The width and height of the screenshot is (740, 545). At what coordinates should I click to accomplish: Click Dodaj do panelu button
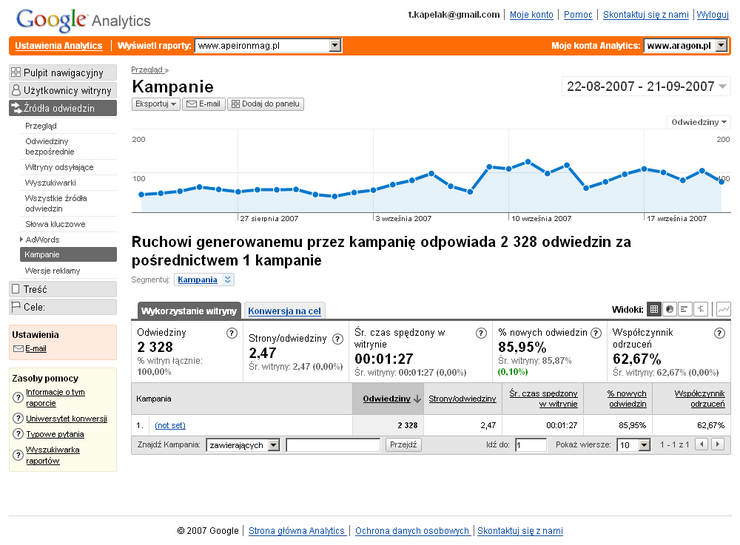pyautogui.click(x=266, y=104)
